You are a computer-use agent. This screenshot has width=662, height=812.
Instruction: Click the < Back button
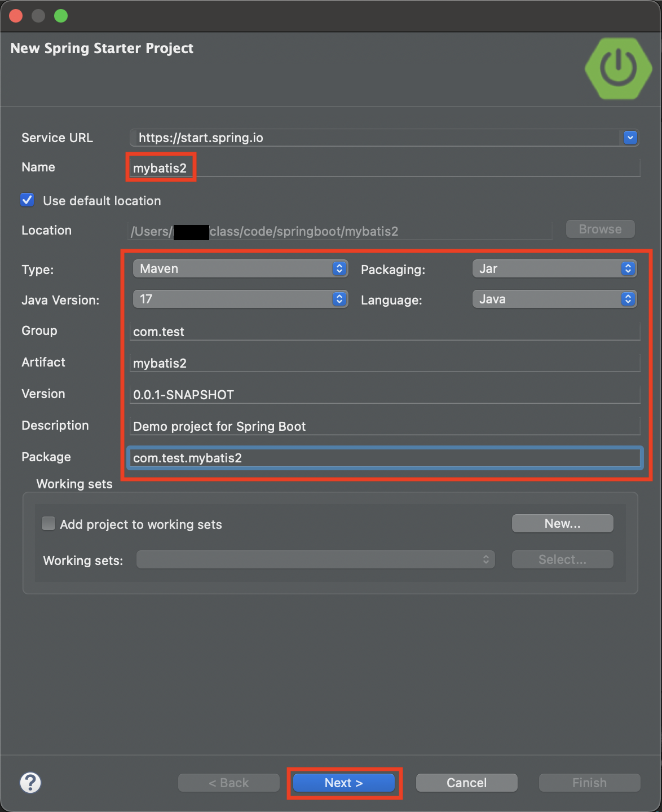[x=229, y=783]
